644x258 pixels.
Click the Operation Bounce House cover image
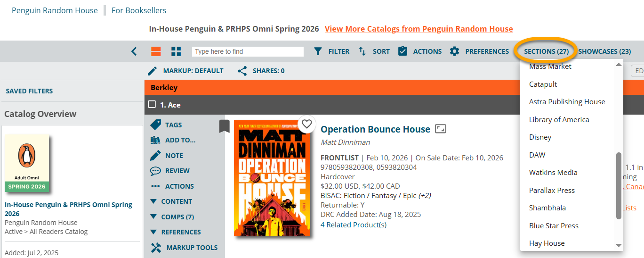(273, 178)
